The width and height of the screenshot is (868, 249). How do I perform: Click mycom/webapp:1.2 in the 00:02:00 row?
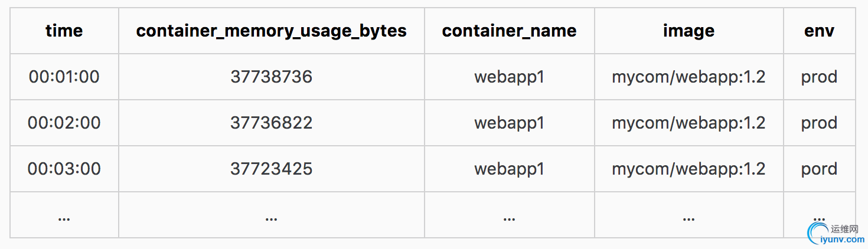[x=688, y=123]
